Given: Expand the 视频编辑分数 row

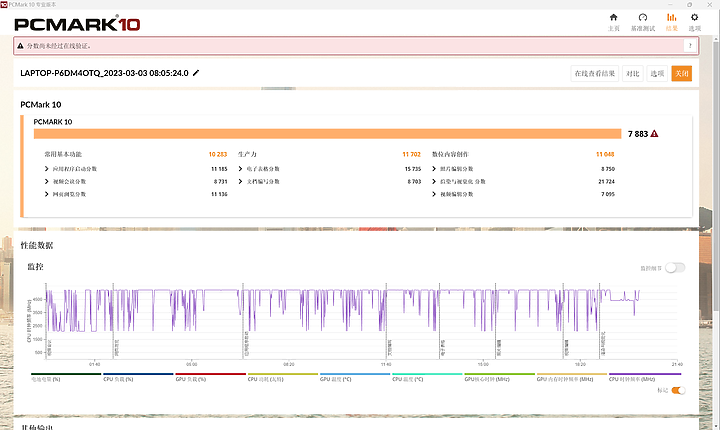Looking at the screenshot, I should click(434, 194).
